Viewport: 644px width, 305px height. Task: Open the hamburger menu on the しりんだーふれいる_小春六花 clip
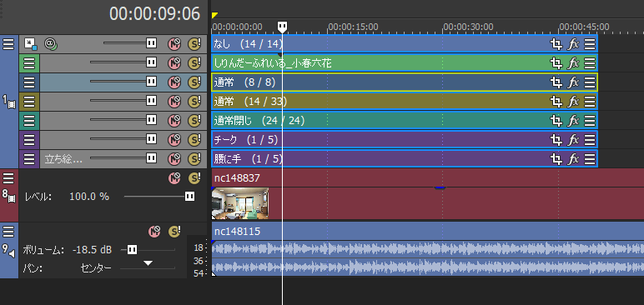pyautogui.click(x=590, y=63)
